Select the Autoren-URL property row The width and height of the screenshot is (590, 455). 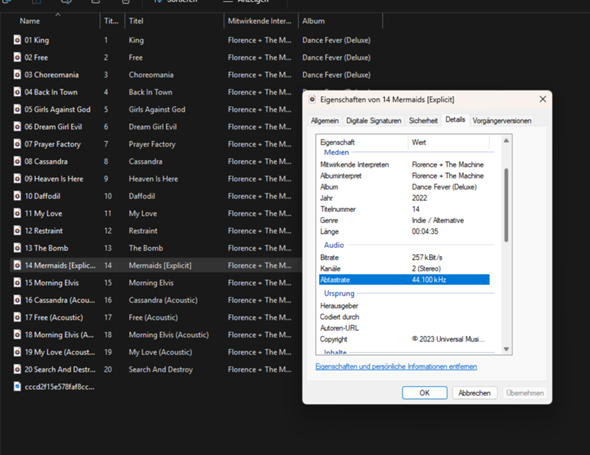[404, 328]
